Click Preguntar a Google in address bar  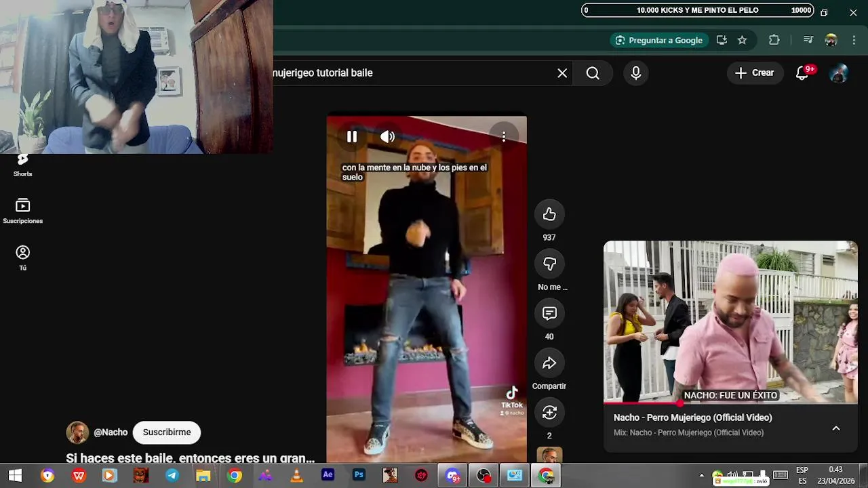coord(659,40)
